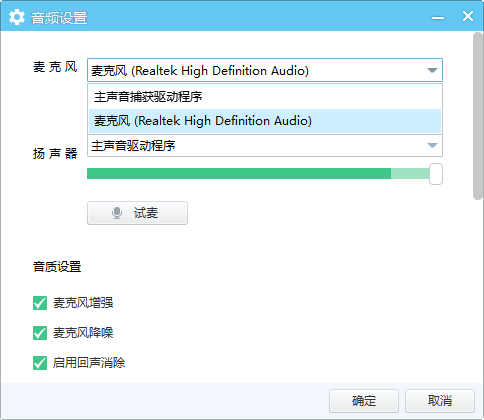Expand the 扬声器 dropdown showing 主声音驱动程序

click(x=265, y=146)
